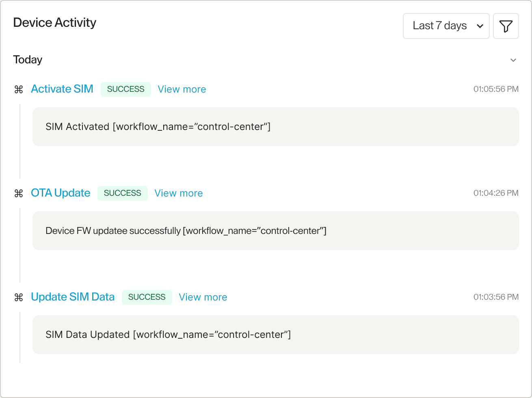The width and height of the screenshot is (532, 398).
Task: Collapse the Today section chevron
Action: (x=513, y=60)
